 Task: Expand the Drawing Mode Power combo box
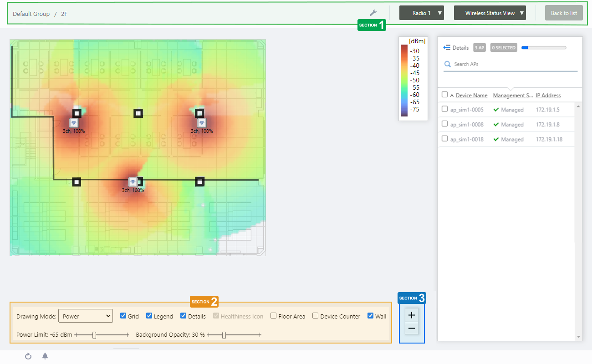(x=86, y=316)
